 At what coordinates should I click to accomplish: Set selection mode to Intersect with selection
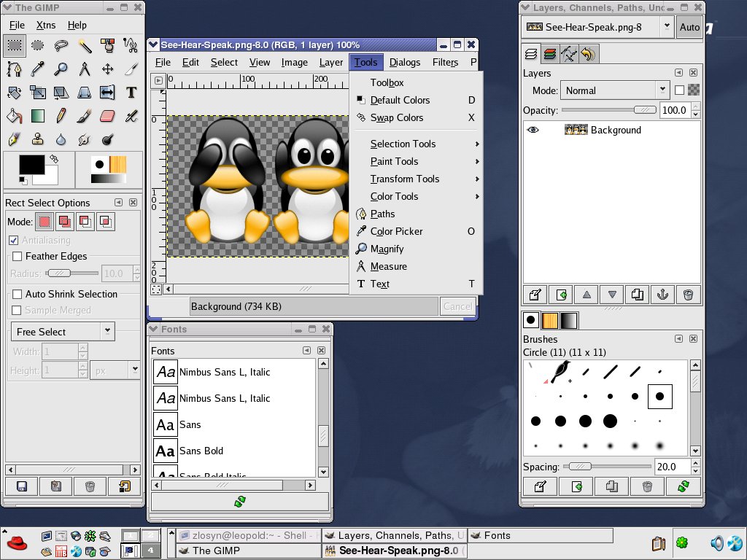[x=106, y=222]
